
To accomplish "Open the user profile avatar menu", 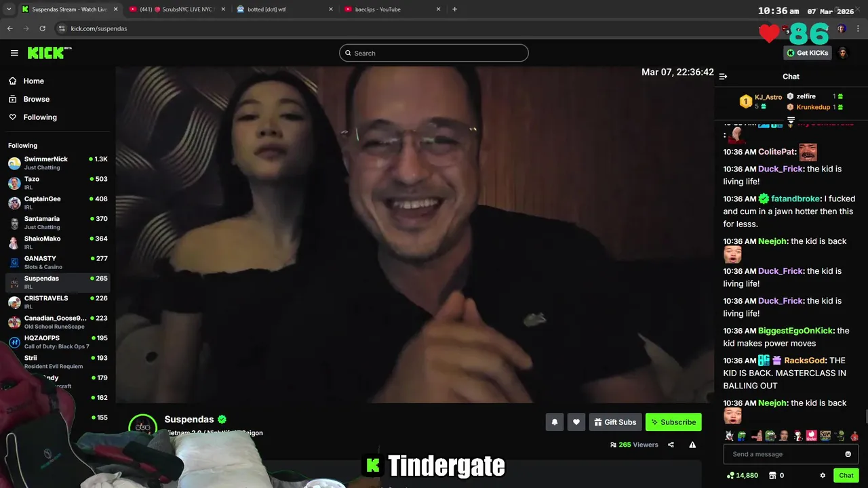I will (843, 53).
